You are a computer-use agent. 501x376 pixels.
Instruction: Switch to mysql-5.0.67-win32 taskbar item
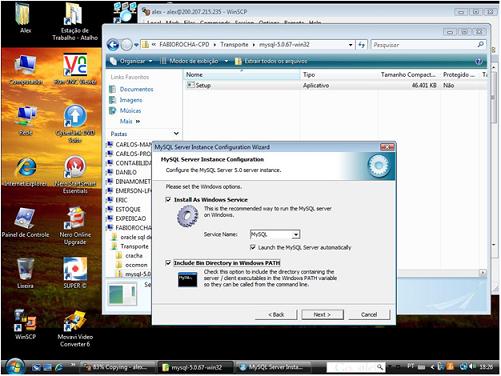point(194,367)
